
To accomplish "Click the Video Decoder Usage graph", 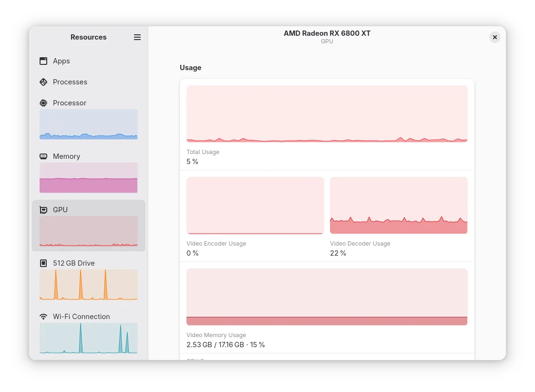I will [399, 205].
